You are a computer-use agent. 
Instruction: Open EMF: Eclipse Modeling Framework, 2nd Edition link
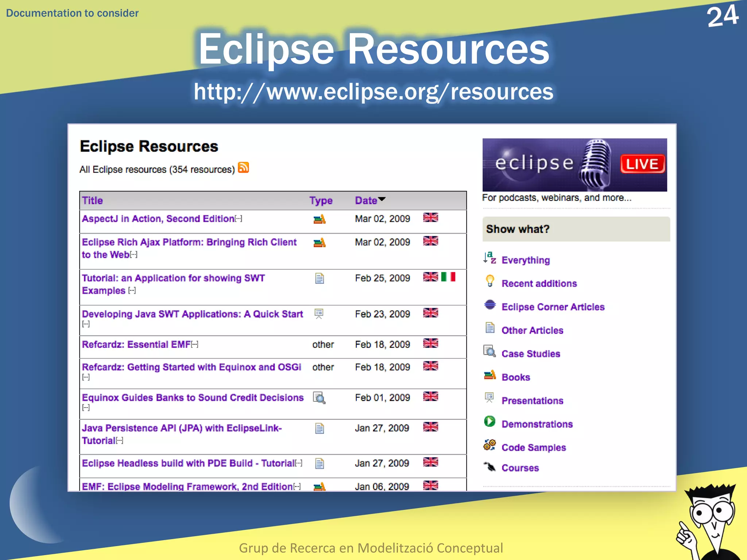click(x=187, y=486)
